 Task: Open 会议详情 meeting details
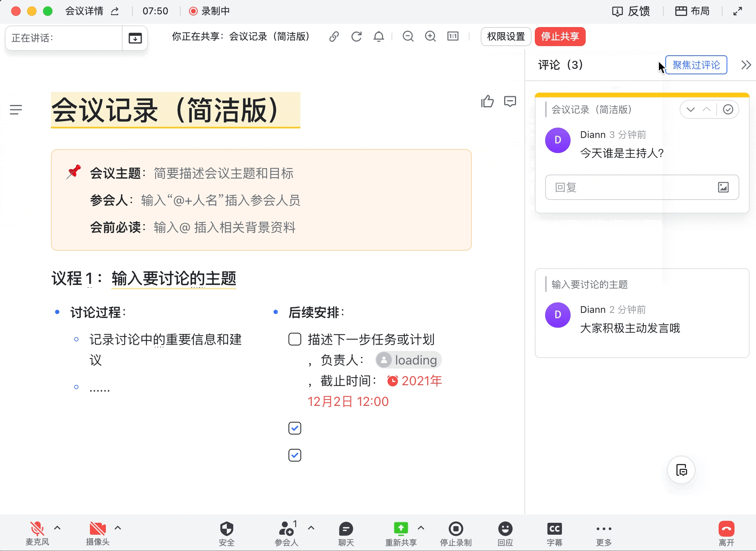coord(84,11)
